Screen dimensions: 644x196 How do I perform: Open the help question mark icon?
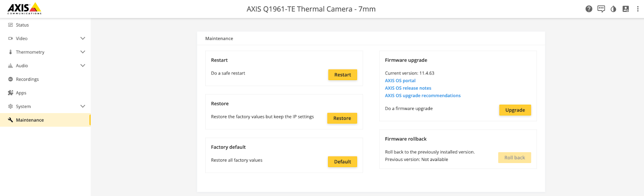589,9
